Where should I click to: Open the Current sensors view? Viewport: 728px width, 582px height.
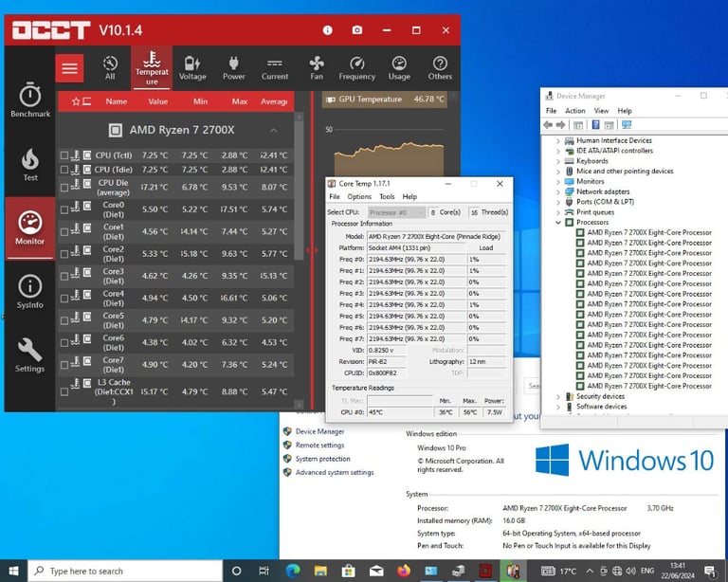[274, 67]
